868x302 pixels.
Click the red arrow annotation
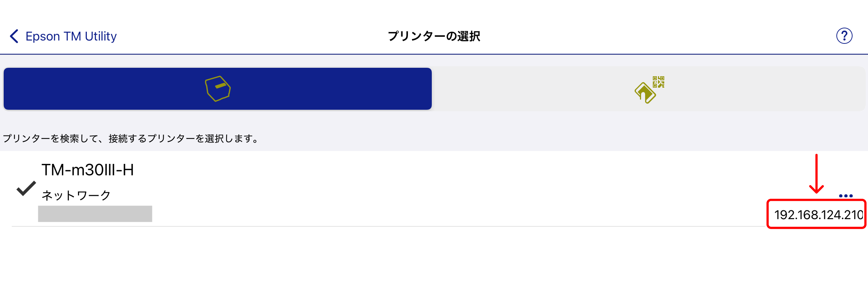click(x=816, y=174)
